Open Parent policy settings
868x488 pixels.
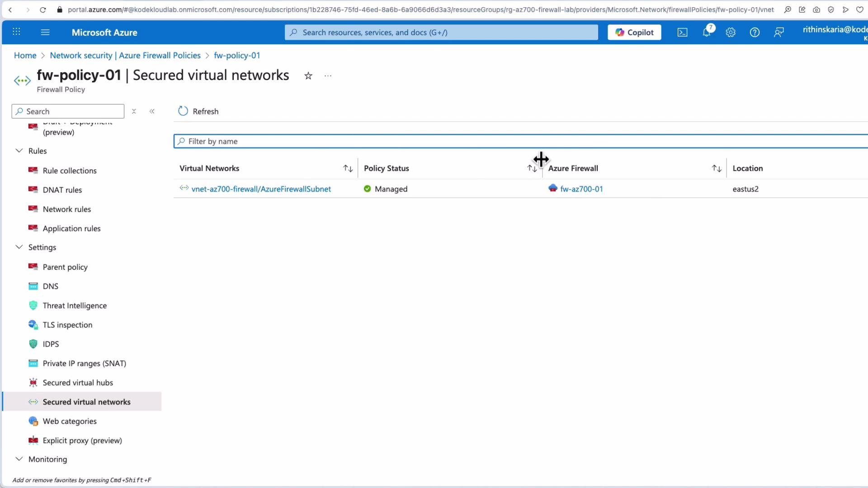pos(65,267)
